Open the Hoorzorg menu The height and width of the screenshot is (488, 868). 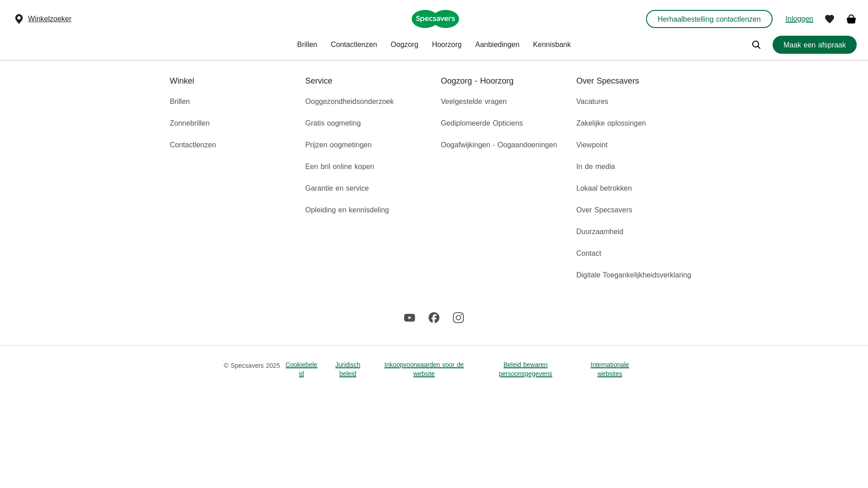(x=447, y=45)
